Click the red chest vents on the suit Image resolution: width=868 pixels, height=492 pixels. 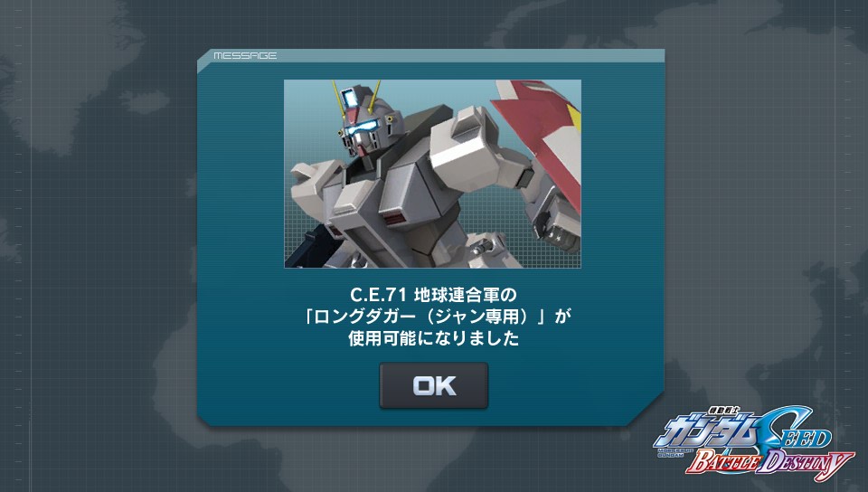point(396,219)
